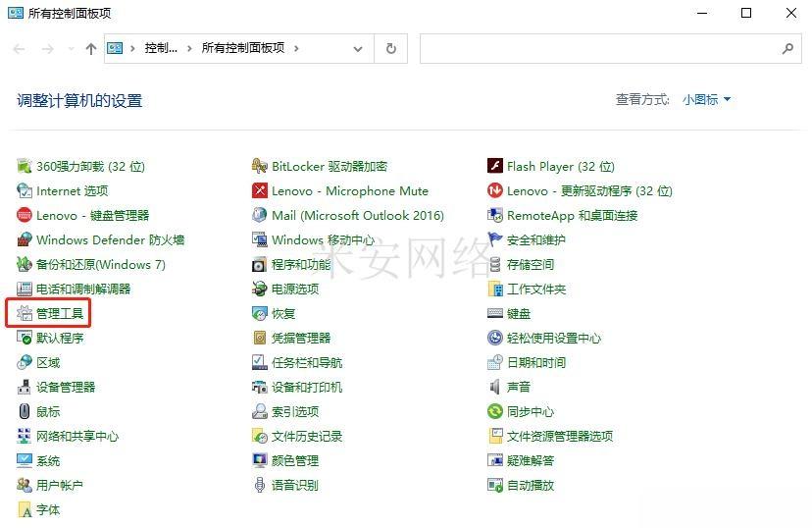812x528 pixels.
Task: Open the BitLocker 驱动器加密 icon
Action: (x=260, y=166)
